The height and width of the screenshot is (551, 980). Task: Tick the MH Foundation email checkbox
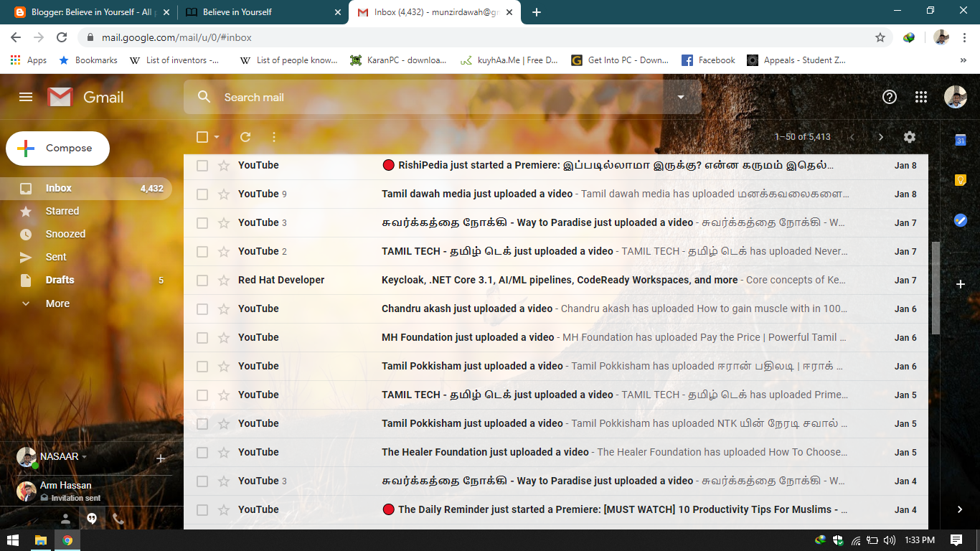(x=202, y=338)
